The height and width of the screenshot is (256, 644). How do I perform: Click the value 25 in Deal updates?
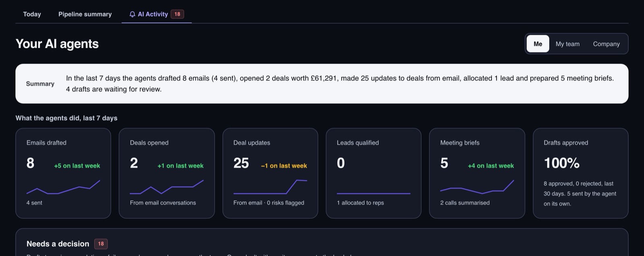(241, 163)
